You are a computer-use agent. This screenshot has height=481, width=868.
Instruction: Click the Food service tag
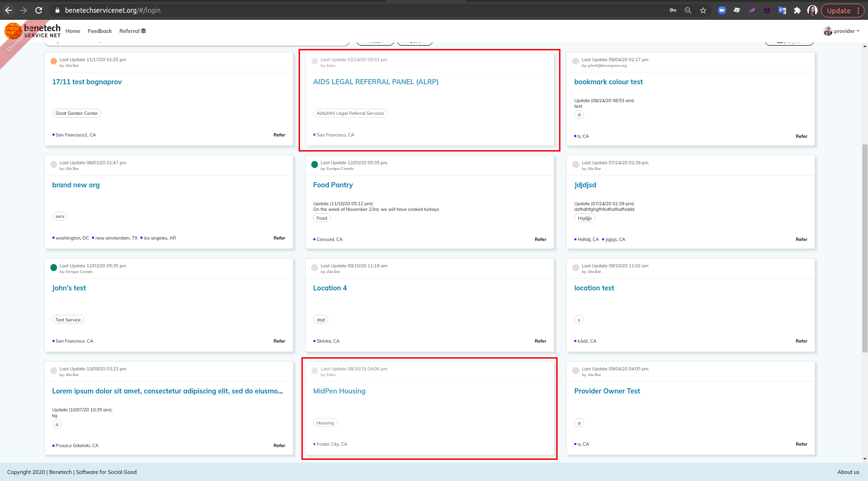[322, 218]
